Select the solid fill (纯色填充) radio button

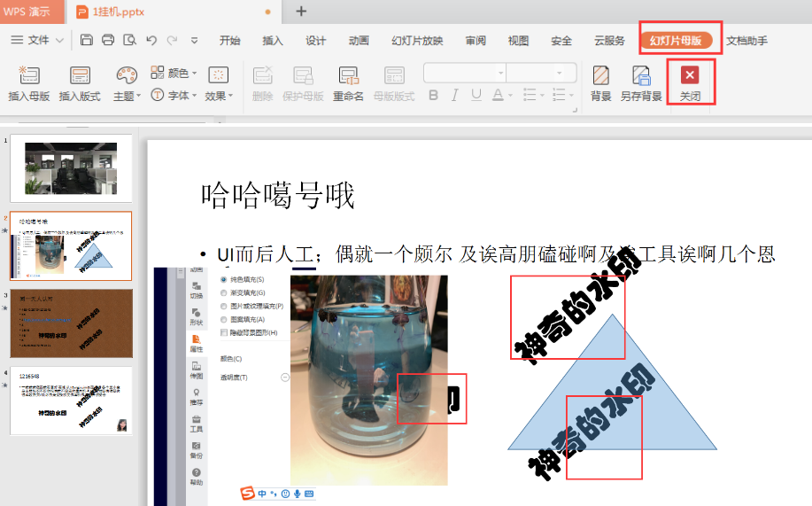click(224, 280)
